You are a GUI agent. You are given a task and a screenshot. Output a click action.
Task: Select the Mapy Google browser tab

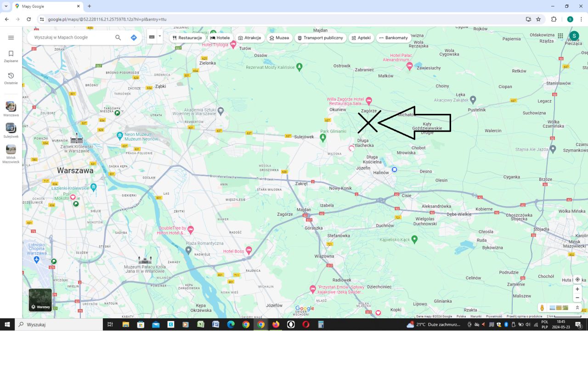click(x=47, y=6)
